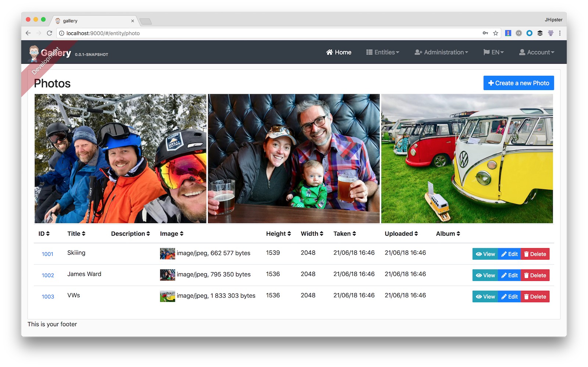Click Create a new Photo button

518,83
